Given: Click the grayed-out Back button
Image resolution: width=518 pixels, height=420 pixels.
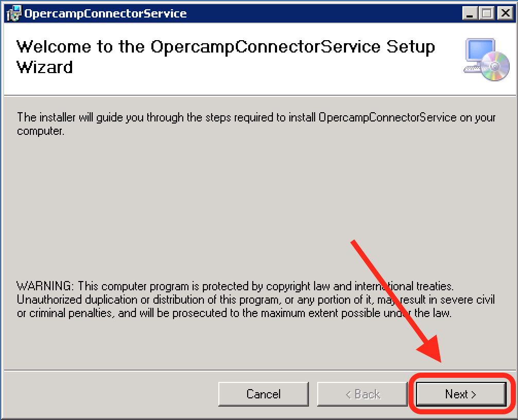Looking at the screenshot, I should coord(362,394).
